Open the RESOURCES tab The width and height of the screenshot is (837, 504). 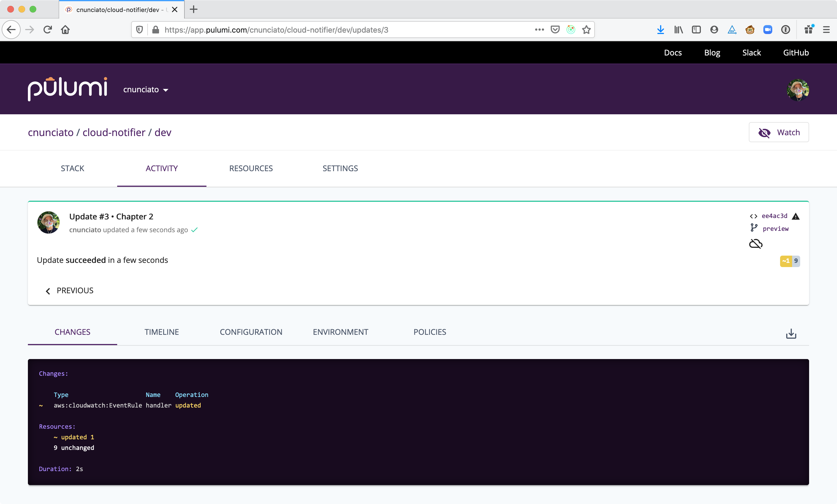[251, 168]
